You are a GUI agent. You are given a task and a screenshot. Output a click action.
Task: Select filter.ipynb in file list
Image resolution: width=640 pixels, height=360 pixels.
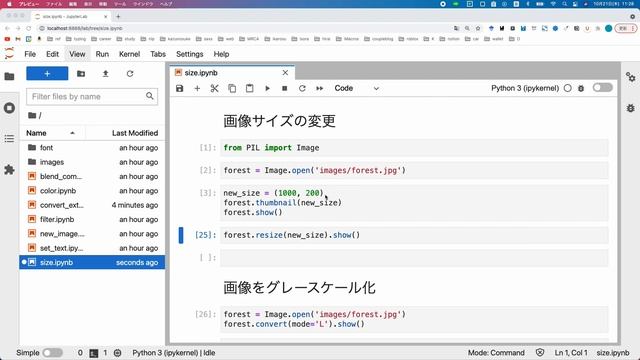click(92, 219)
